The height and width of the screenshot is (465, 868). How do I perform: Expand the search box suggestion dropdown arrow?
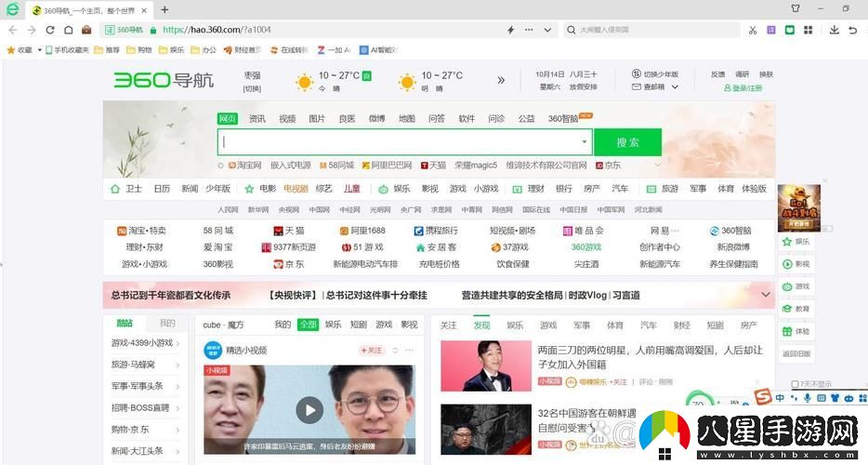pyautogui.click(x=584, y=142)
